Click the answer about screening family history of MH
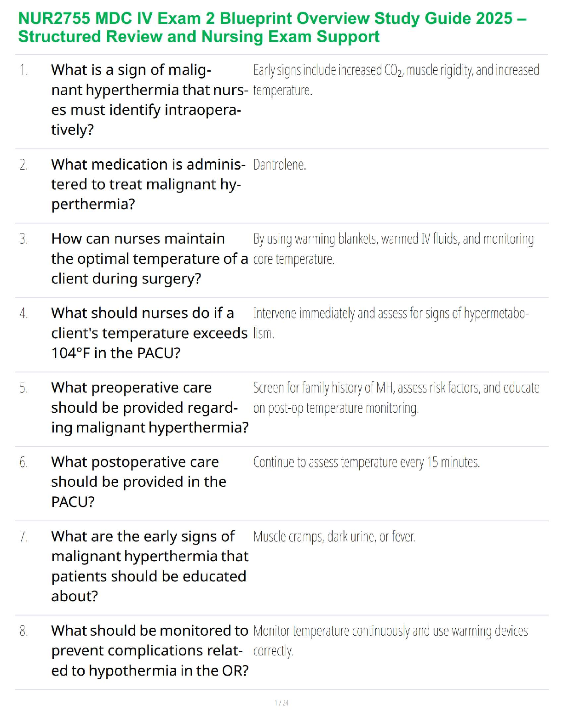563x728 pixels. click(396, 397)
